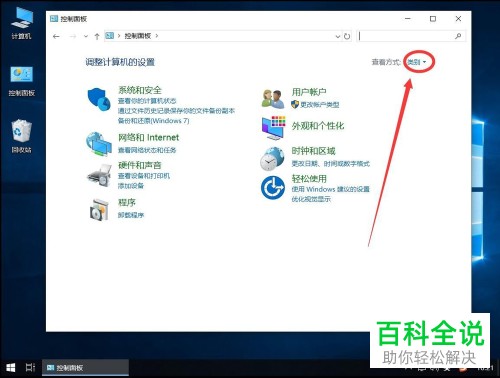Expand the chevron before 控制面板 in address bar

(x=119, y=36)
